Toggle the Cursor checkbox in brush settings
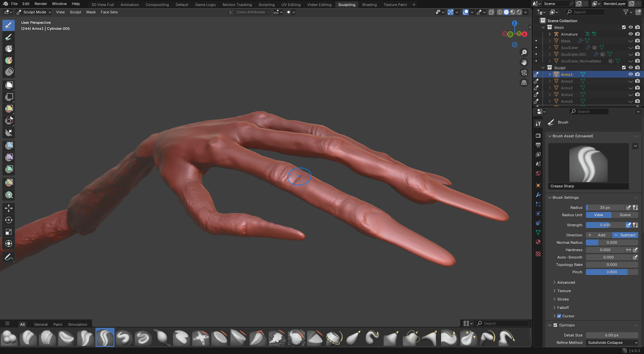The width and height of the screenshot is (644, 354). (x=559, y=316)
